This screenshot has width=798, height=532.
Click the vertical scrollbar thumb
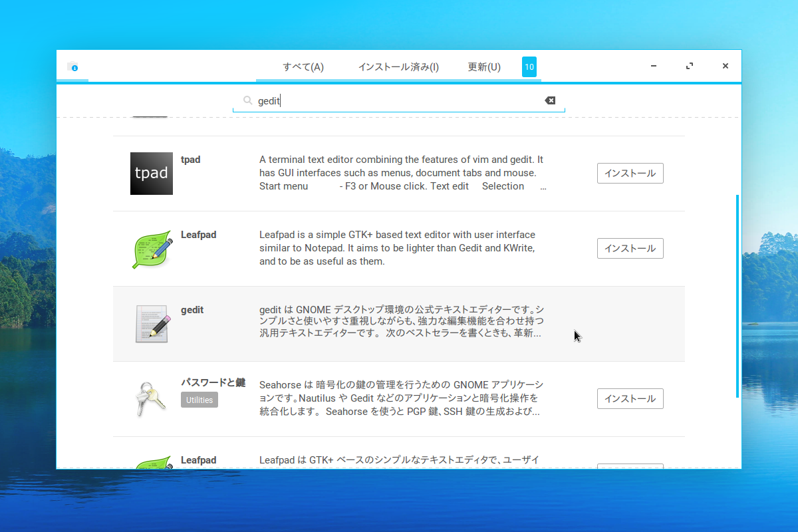click(x=737, y=296)
